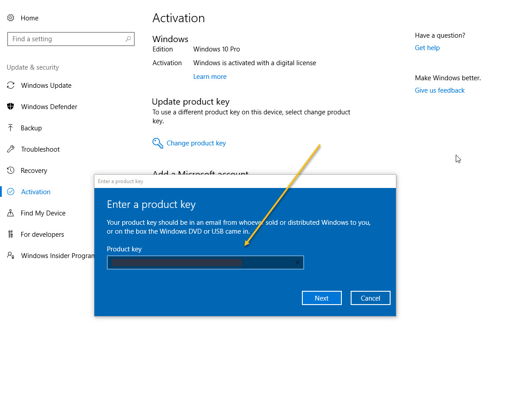Open the Activation section in sidebar

coord(35,192)
